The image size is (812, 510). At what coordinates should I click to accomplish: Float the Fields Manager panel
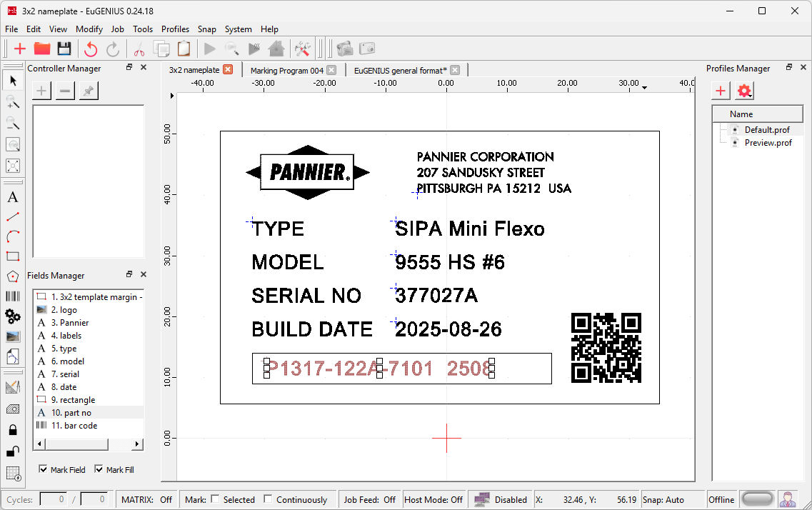coord(129,274)
